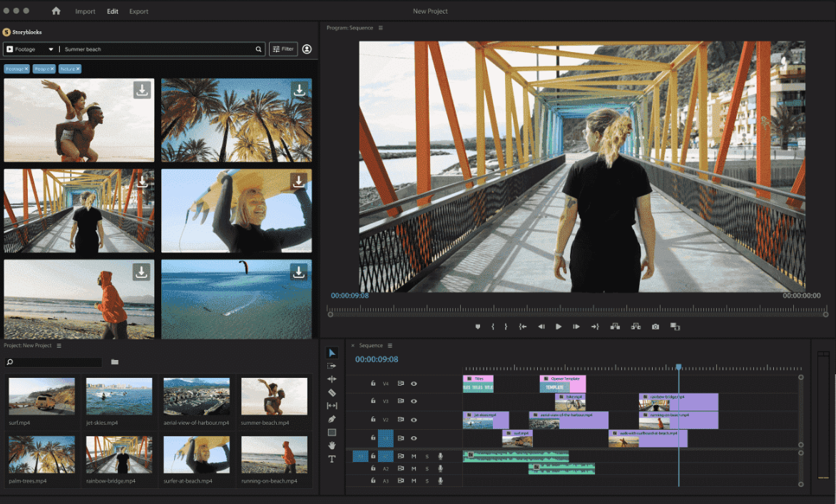Activate the Hand tool
The image size is (836, 504).
coord(332,446)
